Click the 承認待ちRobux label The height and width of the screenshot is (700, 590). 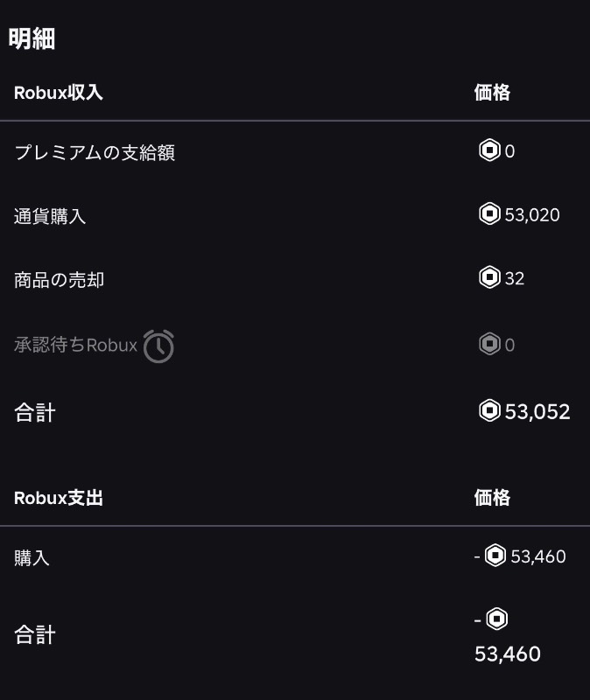[75, 345]
